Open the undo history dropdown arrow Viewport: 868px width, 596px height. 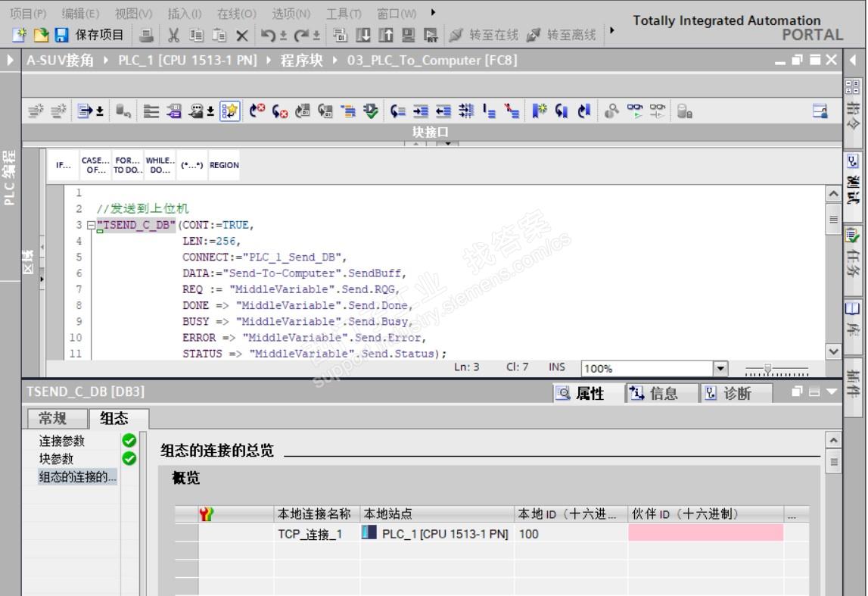tap(284, 36)
